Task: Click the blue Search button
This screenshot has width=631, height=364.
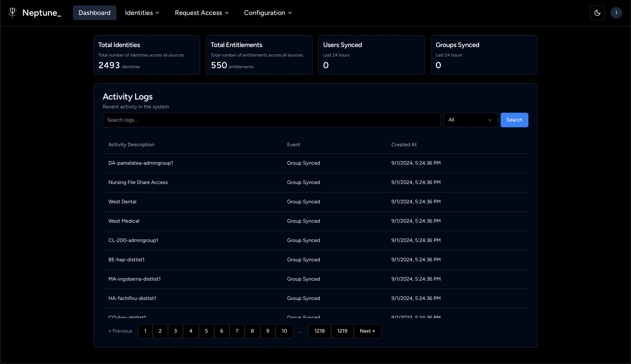Action: (514, 120)
